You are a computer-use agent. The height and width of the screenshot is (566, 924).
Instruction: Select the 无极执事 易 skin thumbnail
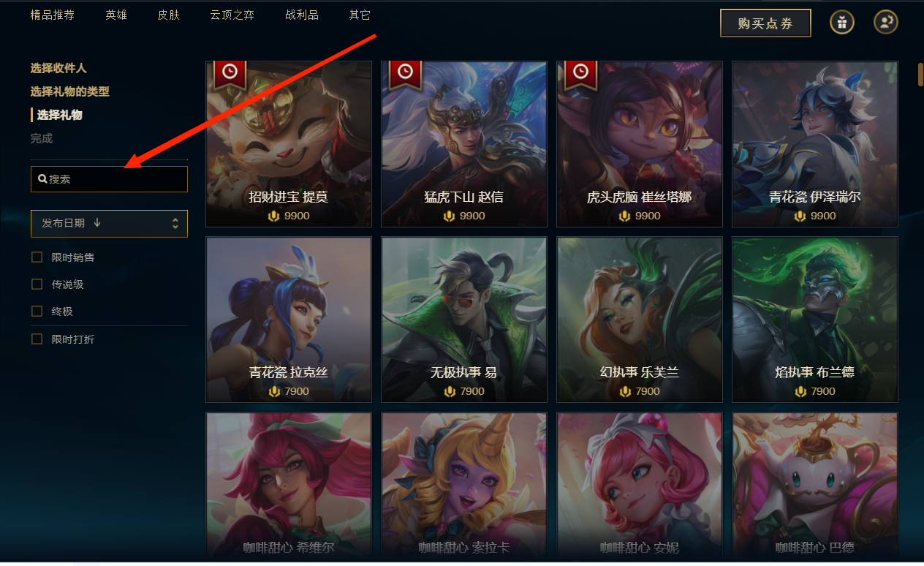(x=464, y=320)
